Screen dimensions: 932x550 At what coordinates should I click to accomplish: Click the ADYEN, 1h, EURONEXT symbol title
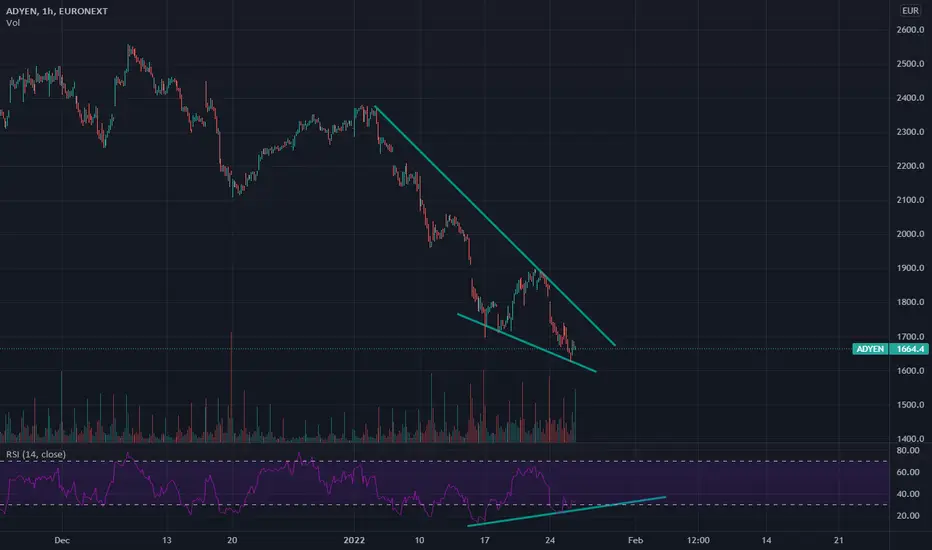[x=57, y=11]
